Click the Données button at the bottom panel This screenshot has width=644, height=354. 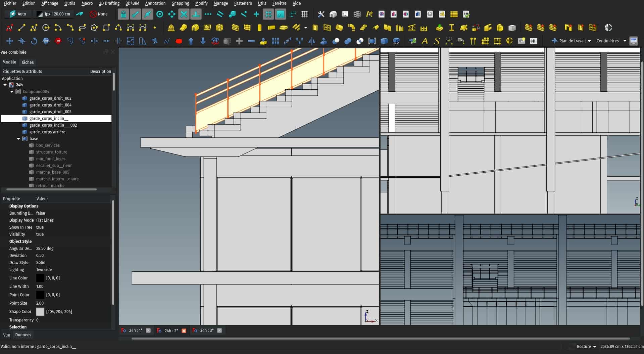click(23, 335)
